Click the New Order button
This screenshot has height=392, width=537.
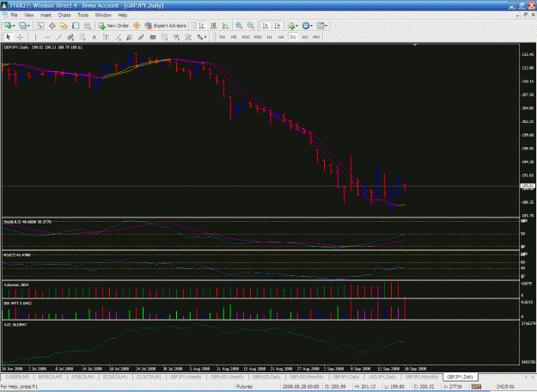tap(113, 26)
